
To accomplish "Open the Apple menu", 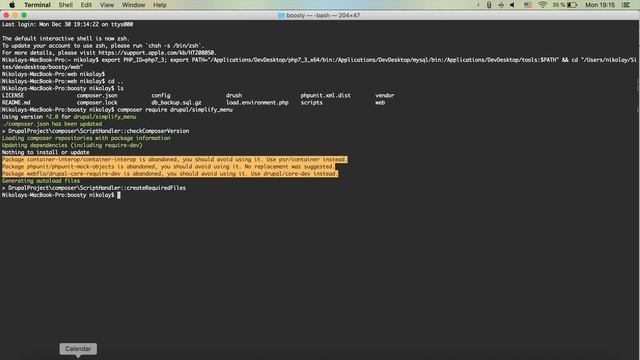I will tap(12, 5).
